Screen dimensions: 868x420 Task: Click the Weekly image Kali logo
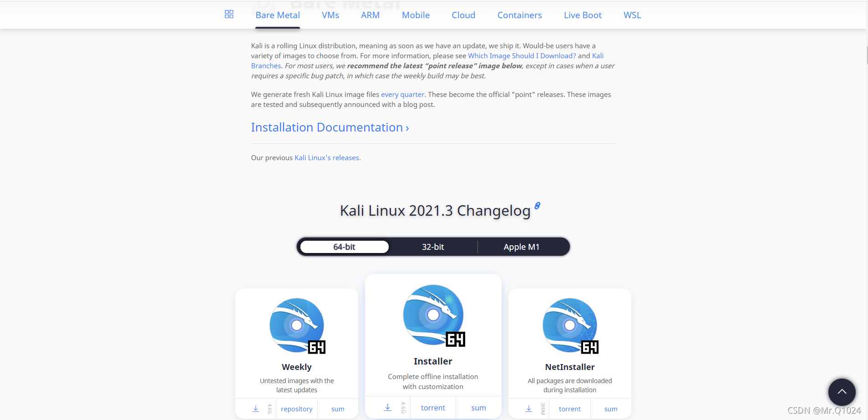coord(297,325)
